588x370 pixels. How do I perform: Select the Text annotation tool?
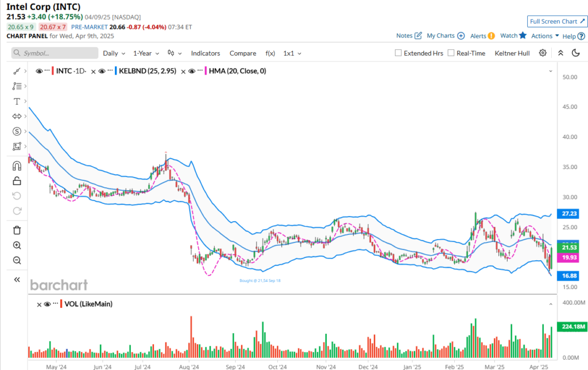tap(17, 101)
